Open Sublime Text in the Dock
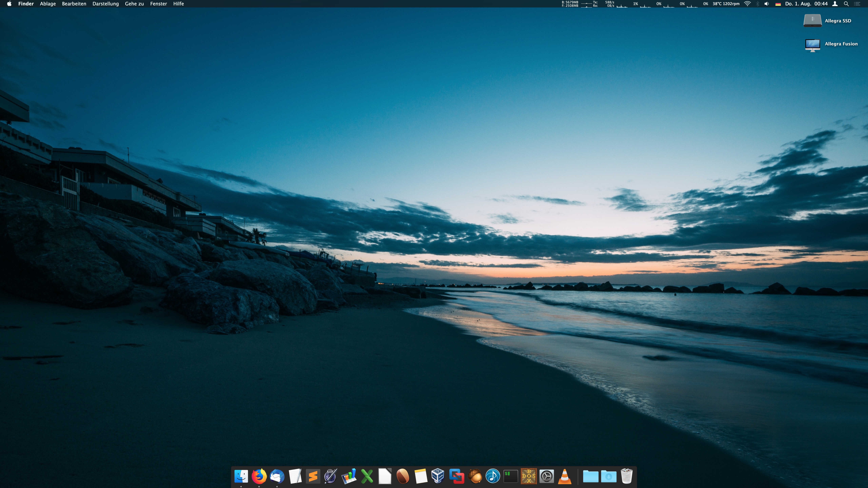 (x=313, y=476)
